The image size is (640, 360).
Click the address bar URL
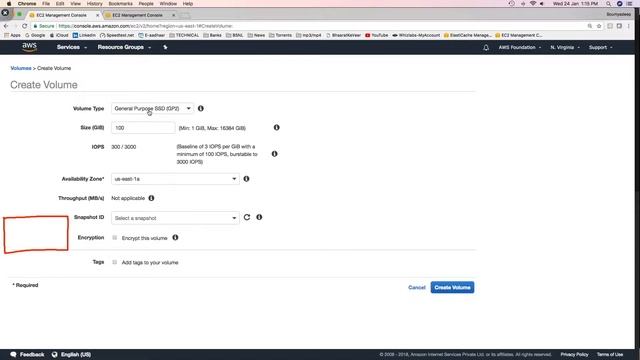click(145, 26)
